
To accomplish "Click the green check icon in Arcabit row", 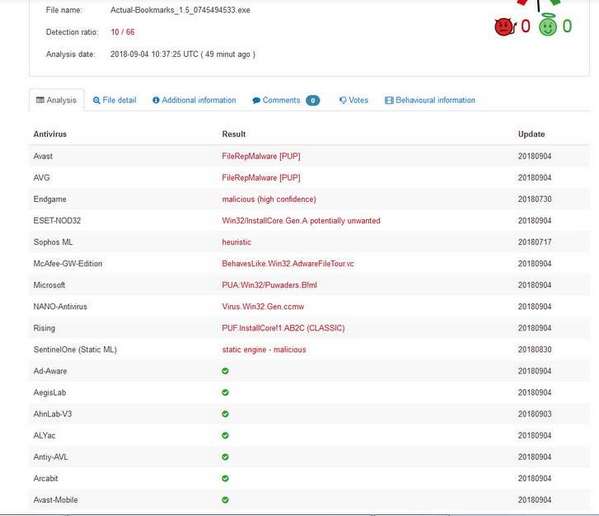I will (x=225, y=478).
